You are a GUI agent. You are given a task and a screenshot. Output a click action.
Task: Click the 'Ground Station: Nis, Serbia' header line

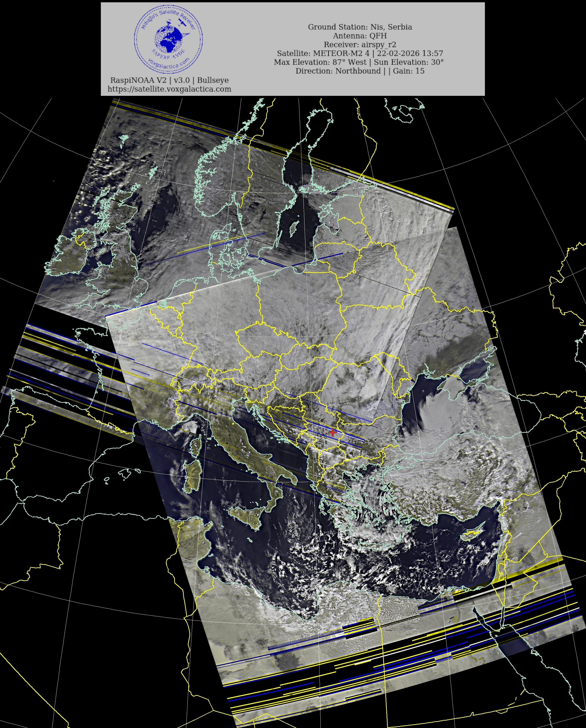point(360,27)
